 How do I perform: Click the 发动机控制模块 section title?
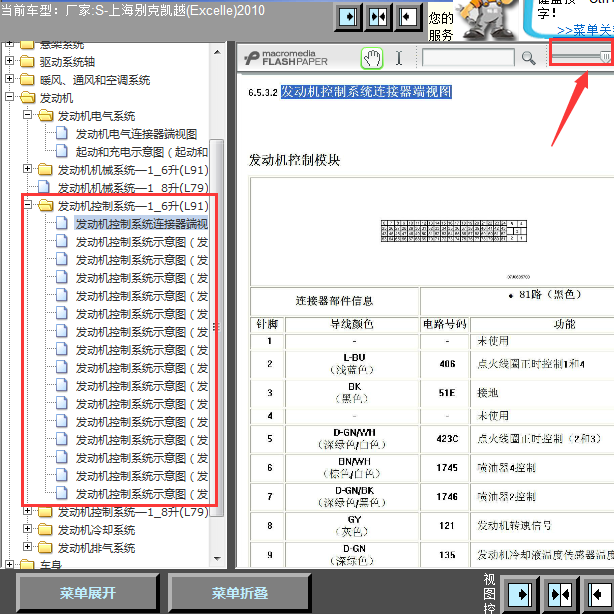click(x=294, y=161)
